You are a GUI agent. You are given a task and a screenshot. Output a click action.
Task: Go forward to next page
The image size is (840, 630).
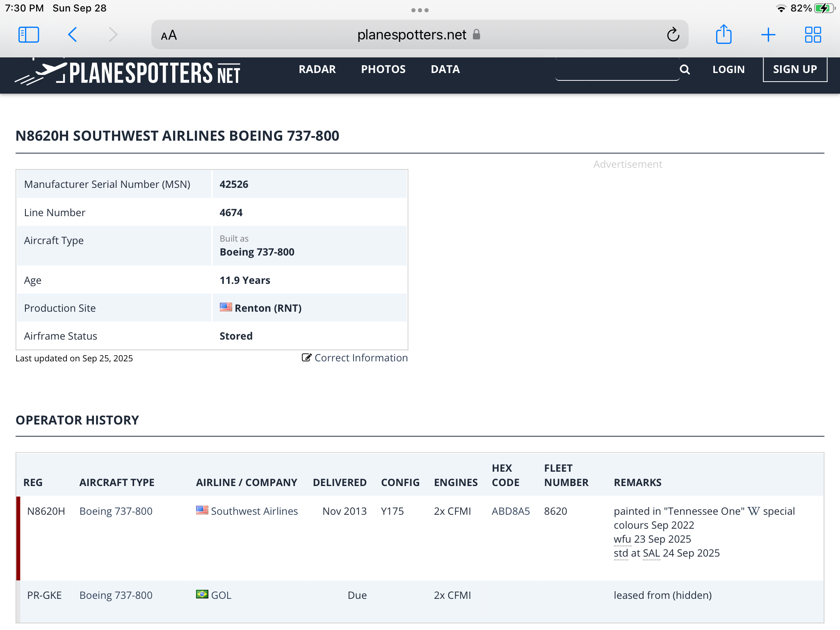pyautogui.click(x=113, y=35)
